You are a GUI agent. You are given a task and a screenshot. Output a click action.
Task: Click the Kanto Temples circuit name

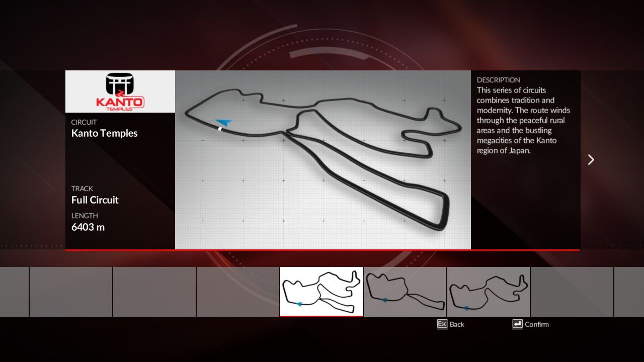[x=104, y=133]
